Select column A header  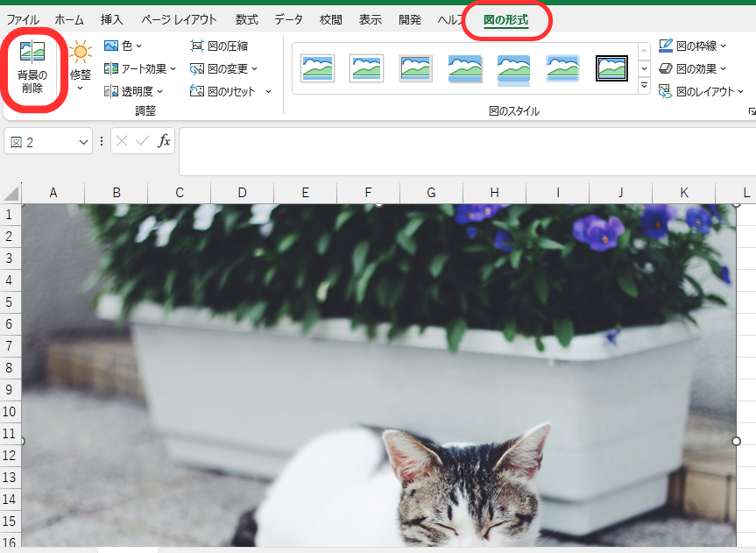(x=53, y=193)
